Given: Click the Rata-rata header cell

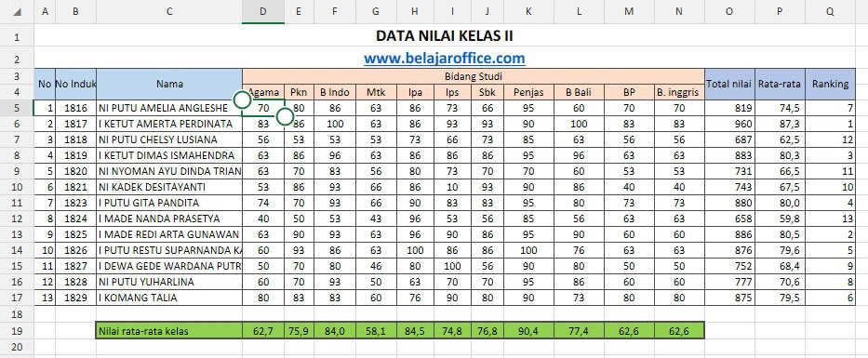Looking at the screenshot, I should coord(780,84).
